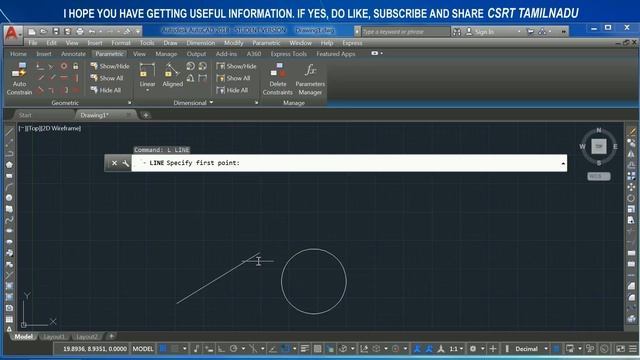Open the quick access toolbar customize dropdown
The width and height of the screenshot is (640, 360).
pos(138,31)
